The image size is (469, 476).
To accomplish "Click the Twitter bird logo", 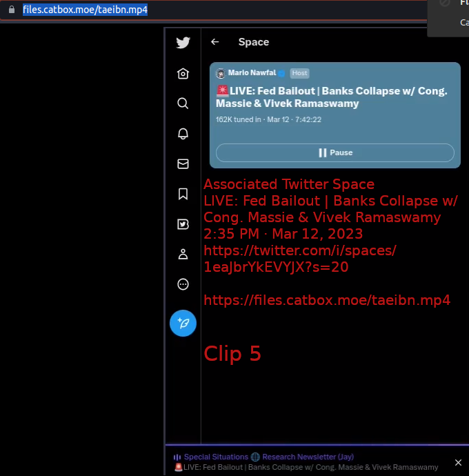I will coord(183,43).
